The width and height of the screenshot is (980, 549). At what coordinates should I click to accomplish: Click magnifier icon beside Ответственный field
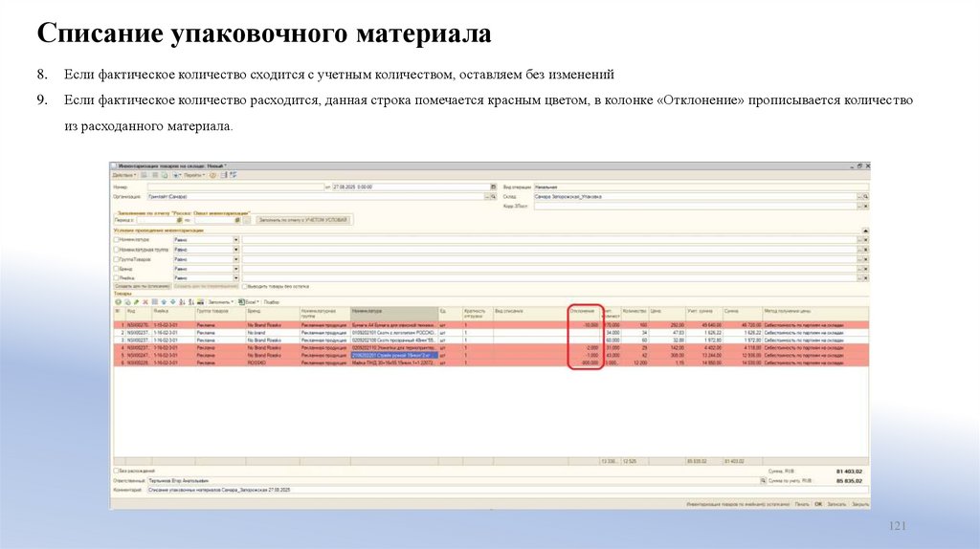point(763,480)
